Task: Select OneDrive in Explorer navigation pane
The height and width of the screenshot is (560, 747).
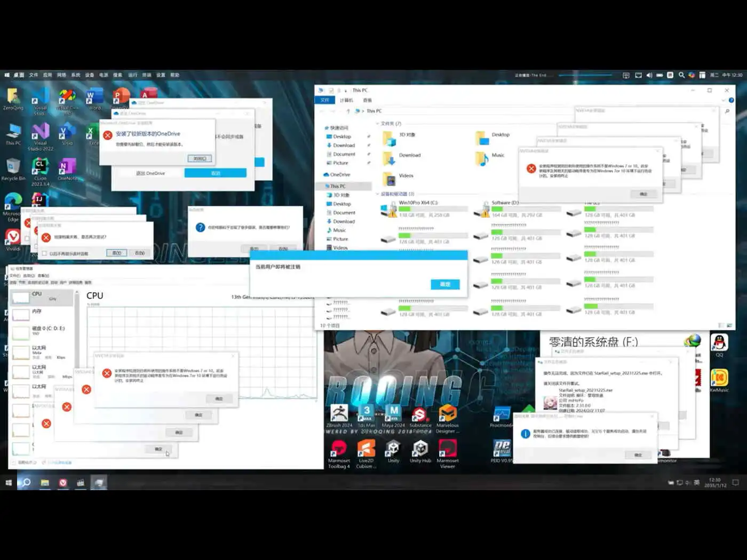Action: point(337,174)
